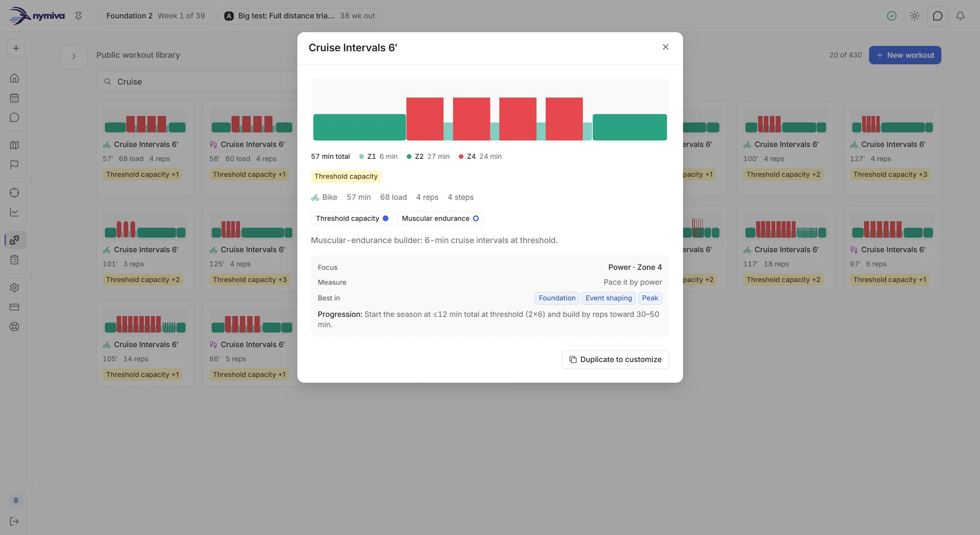Open the map icon in sidebar
Screen dimensions: 980x535
(15, 145)
